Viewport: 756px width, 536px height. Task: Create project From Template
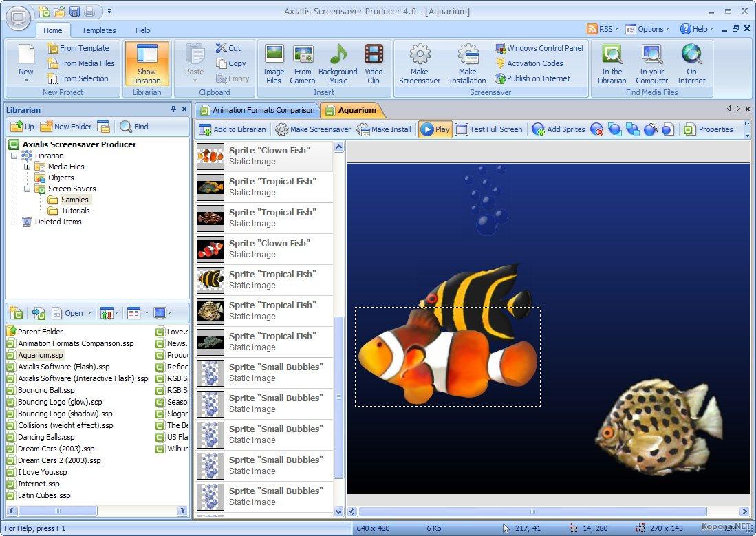(78, 47)
